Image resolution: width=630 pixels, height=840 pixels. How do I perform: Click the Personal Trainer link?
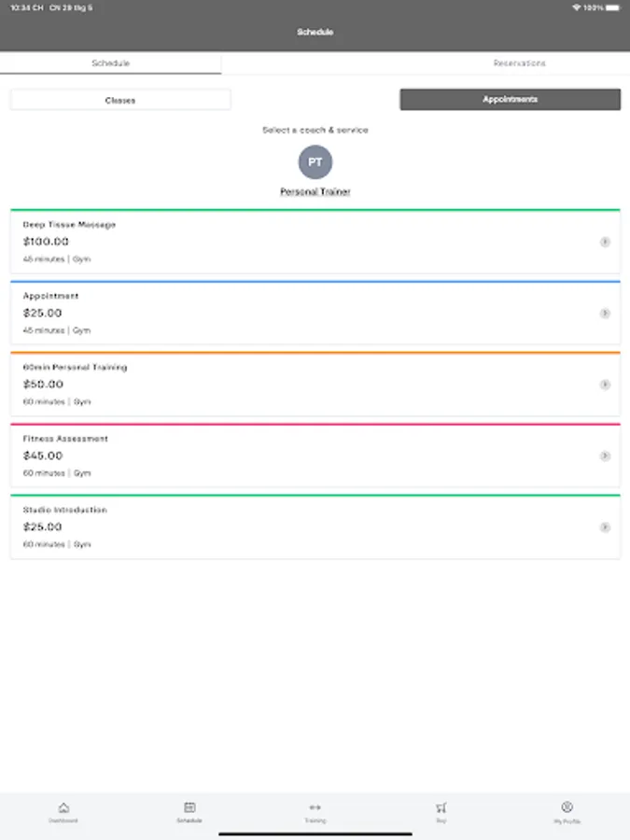pos(315,192)
